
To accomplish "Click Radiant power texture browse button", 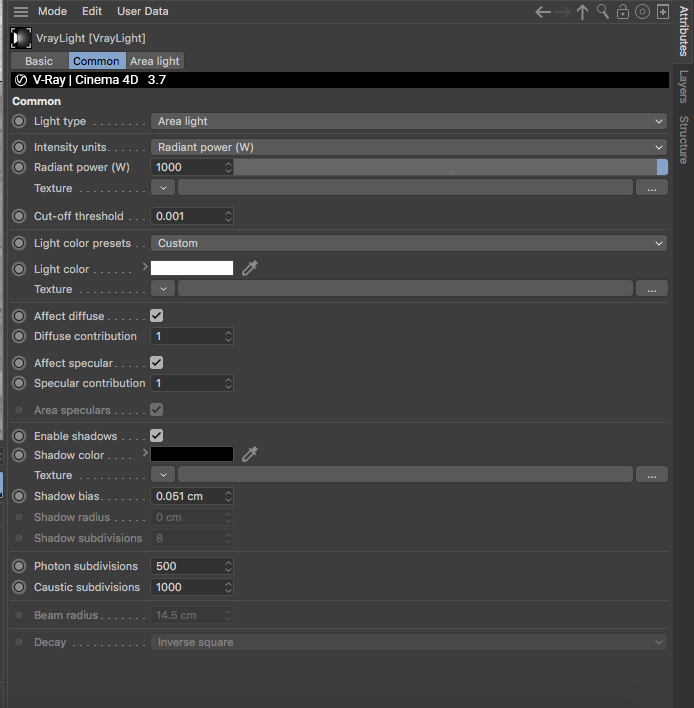I will tap(652, 187).
